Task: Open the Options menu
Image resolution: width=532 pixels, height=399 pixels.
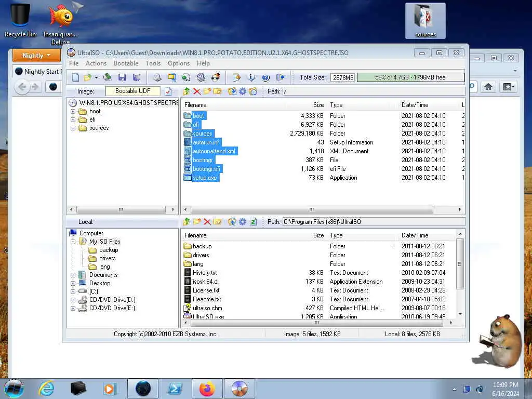Action: (179, 63)
